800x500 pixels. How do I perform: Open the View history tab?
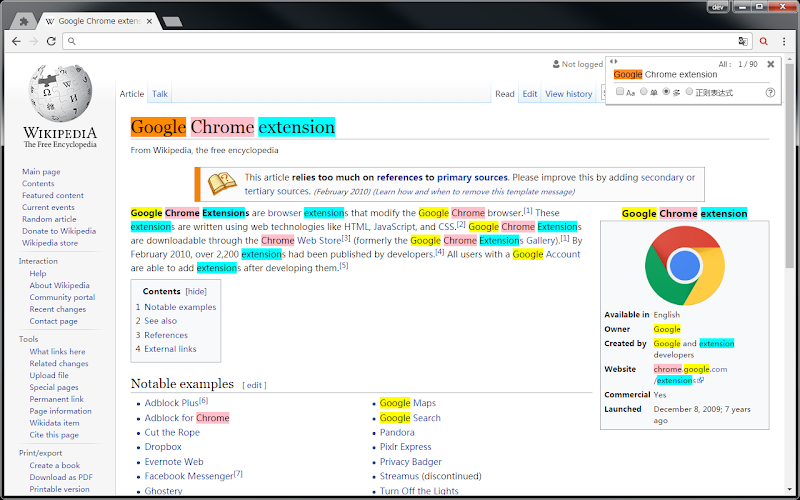coord(568,94)
